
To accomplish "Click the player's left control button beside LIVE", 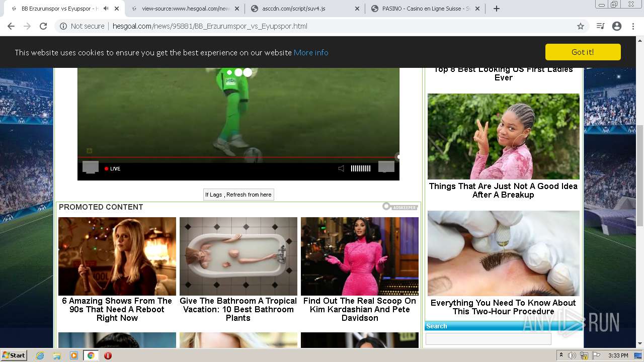I will click(91, 167).
